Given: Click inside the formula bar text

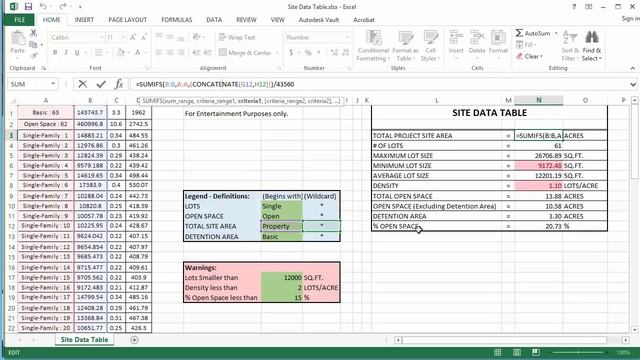Looking at the screenshot, I should (215, 84).
